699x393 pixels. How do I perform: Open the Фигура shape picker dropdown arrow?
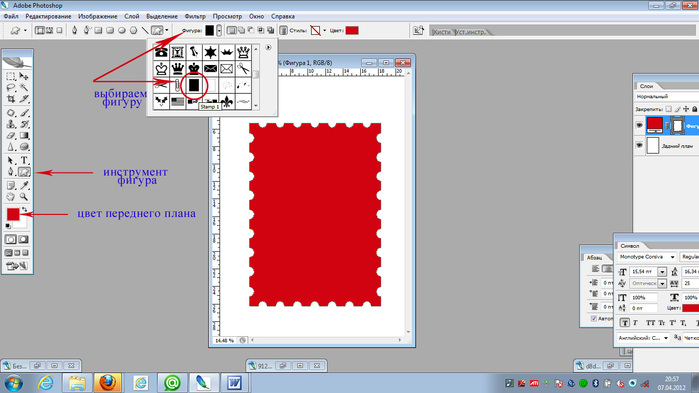click(219, 30)
